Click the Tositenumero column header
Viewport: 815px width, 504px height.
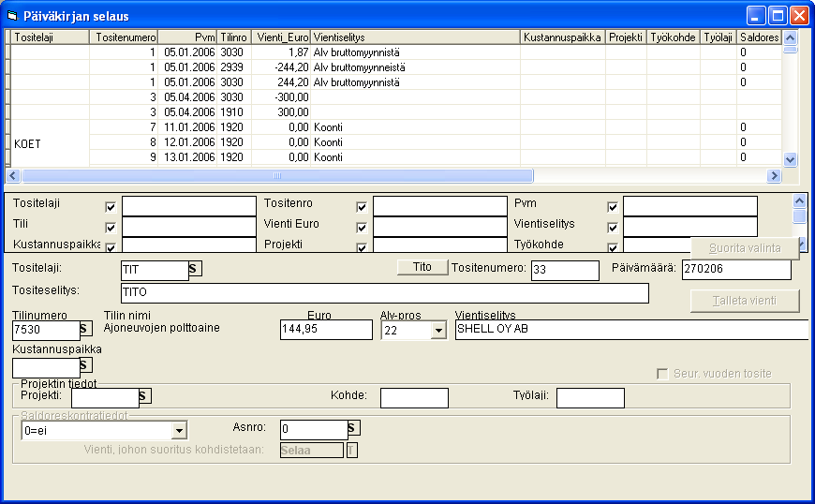click(x=124, y=37)
